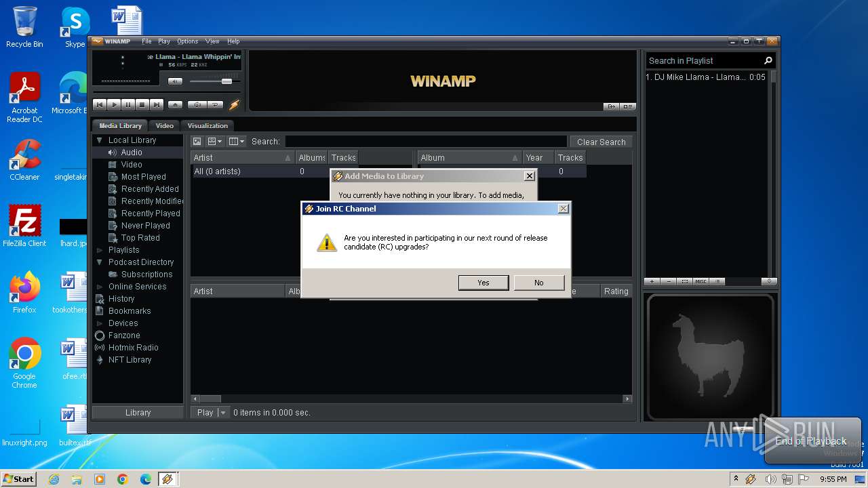Open the Fanzone entry
The image size is (868, 488).
124,335
